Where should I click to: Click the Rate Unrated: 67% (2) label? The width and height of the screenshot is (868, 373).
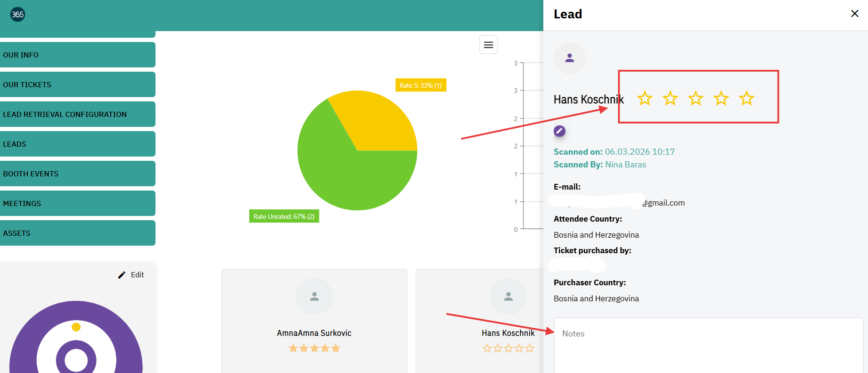tap(284, 216)
